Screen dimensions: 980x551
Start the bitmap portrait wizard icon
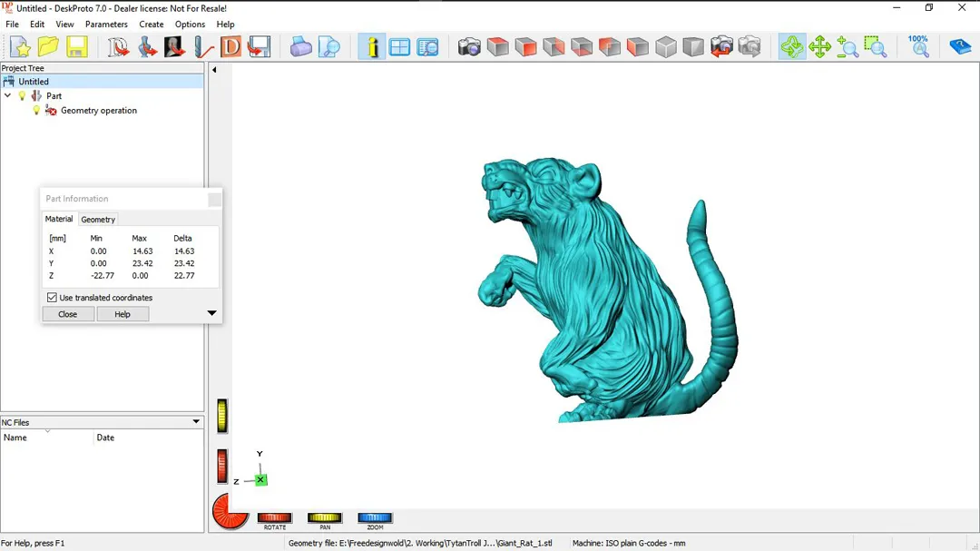pyautogui.click(x=174, y=47)
